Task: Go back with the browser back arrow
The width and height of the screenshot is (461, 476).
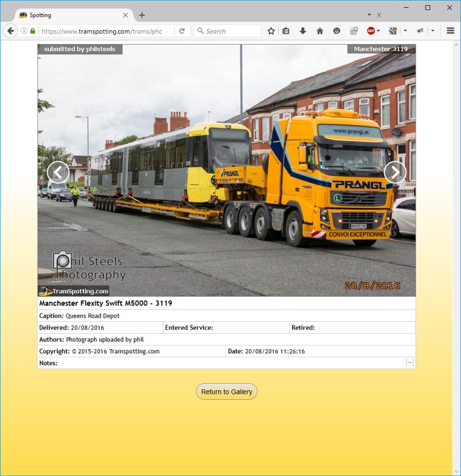Action: [x=10, y=31]
